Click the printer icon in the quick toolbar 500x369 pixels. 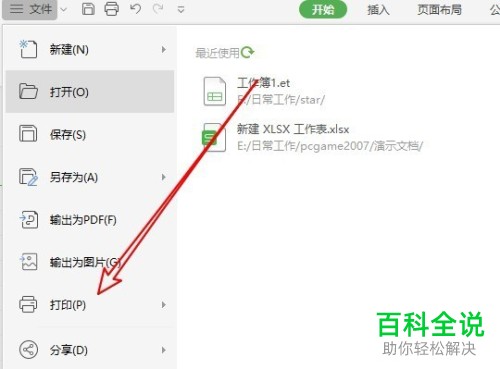(x=111, y=9)
